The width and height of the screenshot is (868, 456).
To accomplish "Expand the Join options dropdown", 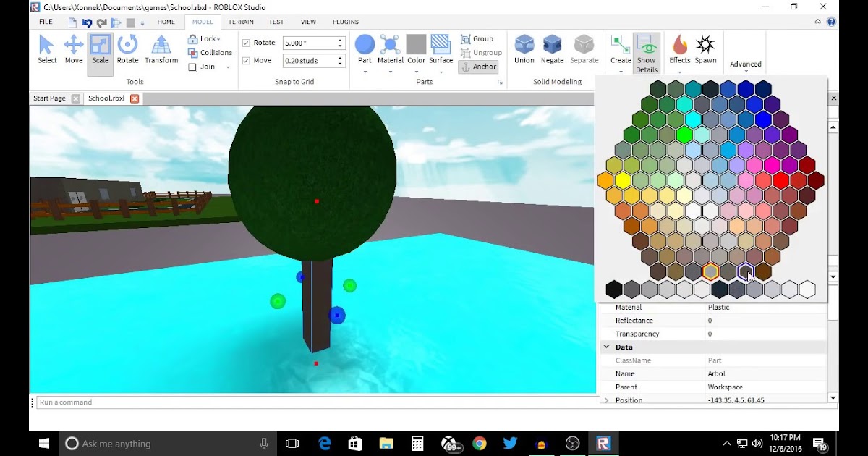I will 228,67.
